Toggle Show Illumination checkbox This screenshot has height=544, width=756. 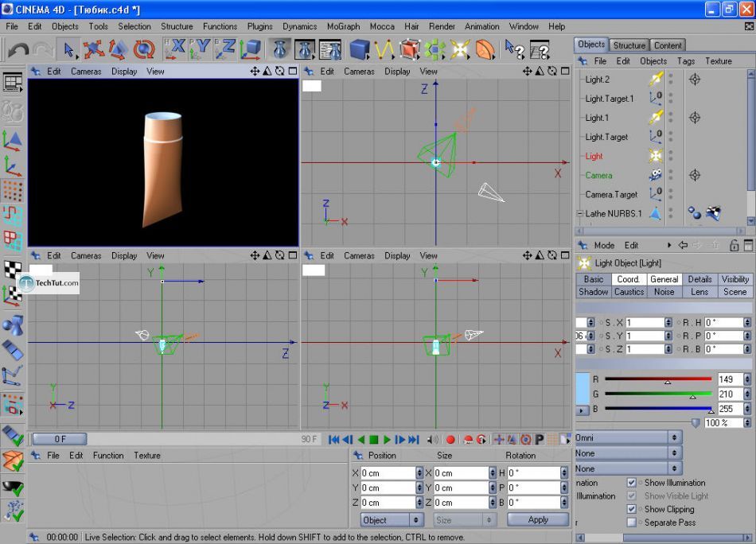[x=631, y=482]
